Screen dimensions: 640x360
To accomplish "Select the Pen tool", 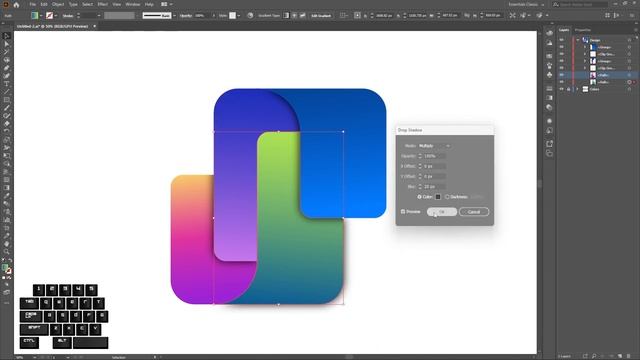I will coord(7,68).
